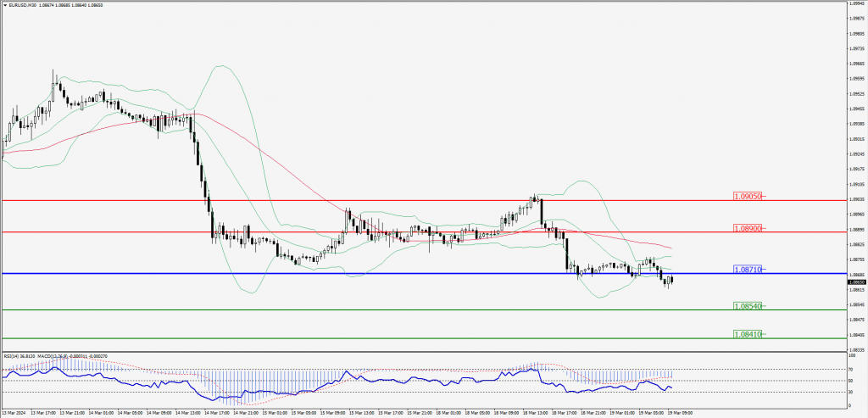Click the 70 level on RSI scale
Viewport: 868px width, 418px height.
click(850, 369)
